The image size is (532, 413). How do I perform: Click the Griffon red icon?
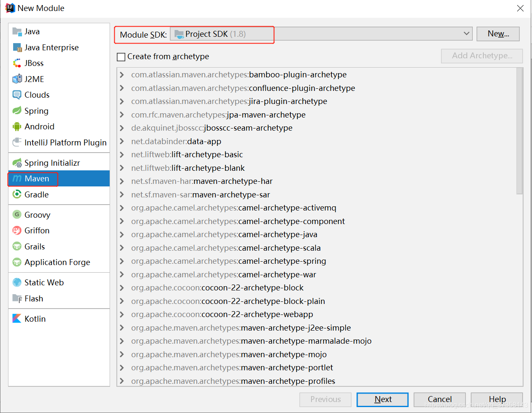tap(17, 230)
